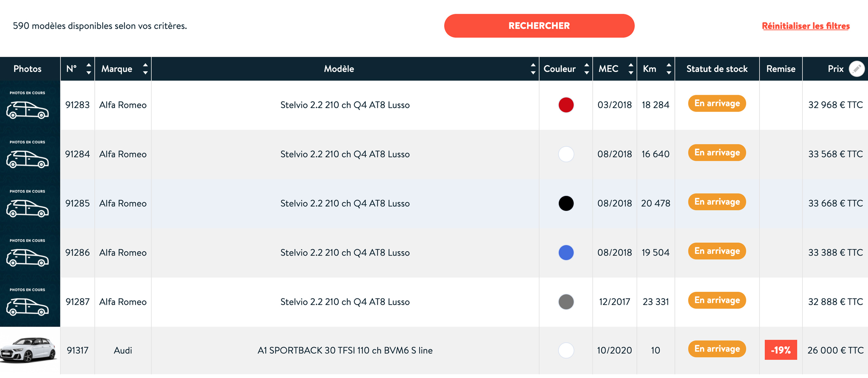Open the Audi A1 photo thumbnail
Viewport: 868px width, 378px height.
(29, 350)
